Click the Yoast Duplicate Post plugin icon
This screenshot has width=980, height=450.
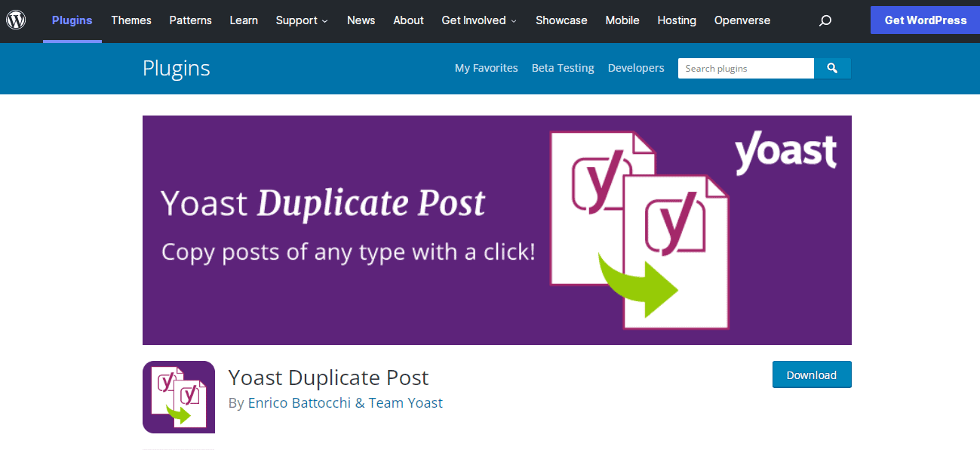[x=179, y=397]
